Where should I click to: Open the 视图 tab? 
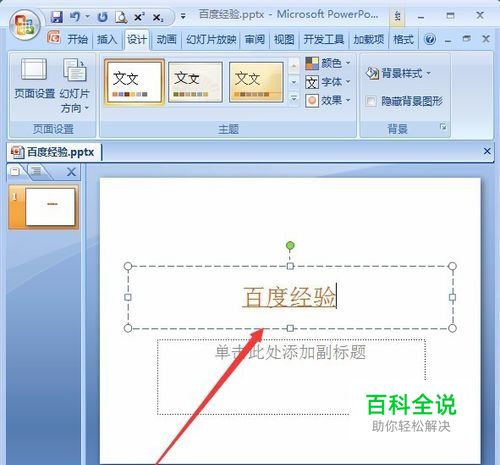click(284, 39)
